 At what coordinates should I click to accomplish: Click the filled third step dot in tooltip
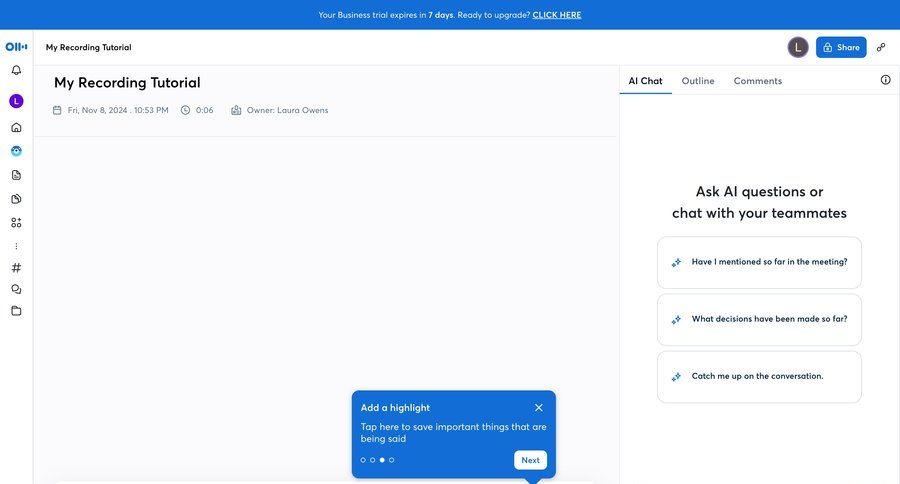click(382, 460)
